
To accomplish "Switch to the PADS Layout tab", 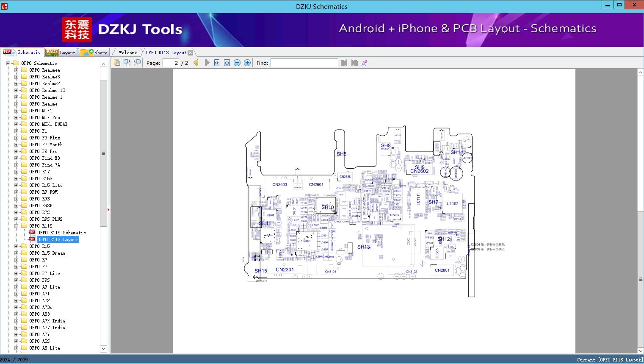I will (61, 53).
